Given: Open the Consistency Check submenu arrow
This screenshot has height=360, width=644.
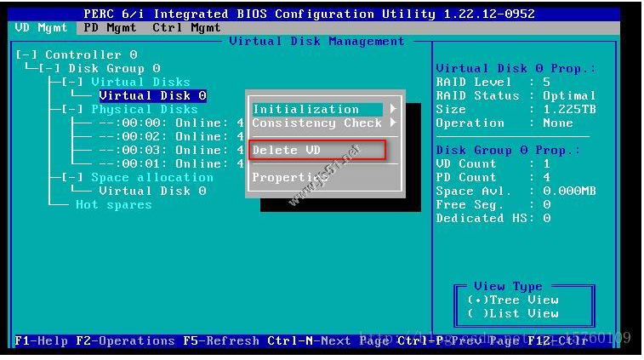Looking at the screenshot, I should [x=393, y=123].
